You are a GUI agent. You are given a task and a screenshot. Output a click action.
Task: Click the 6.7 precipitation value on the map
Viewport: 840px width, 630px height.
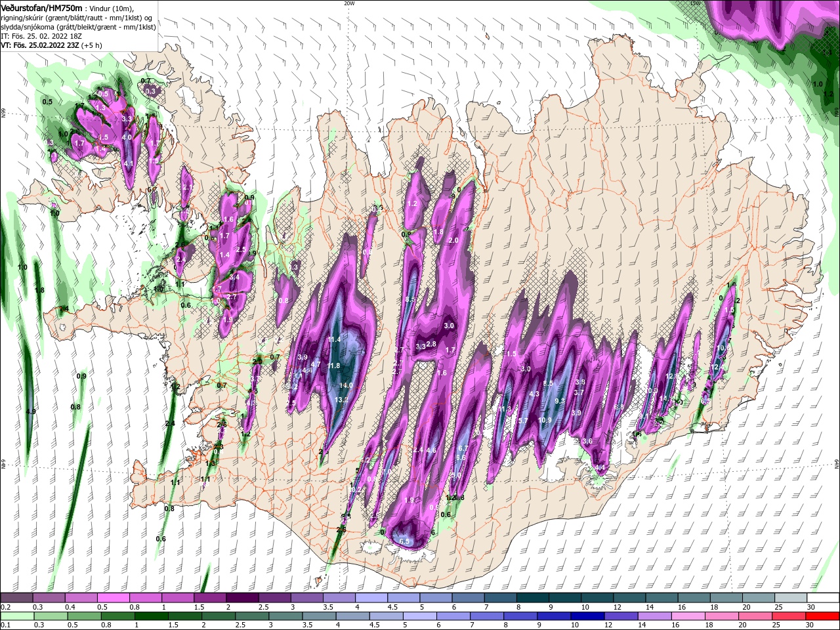click(x=463, y=448)
